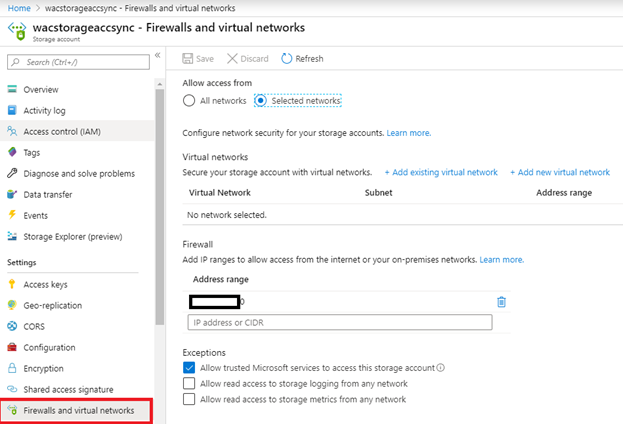This screenshot has width=623, height=424.
Task: Click the Events lightning bolt icon
Action: [12, 215]
